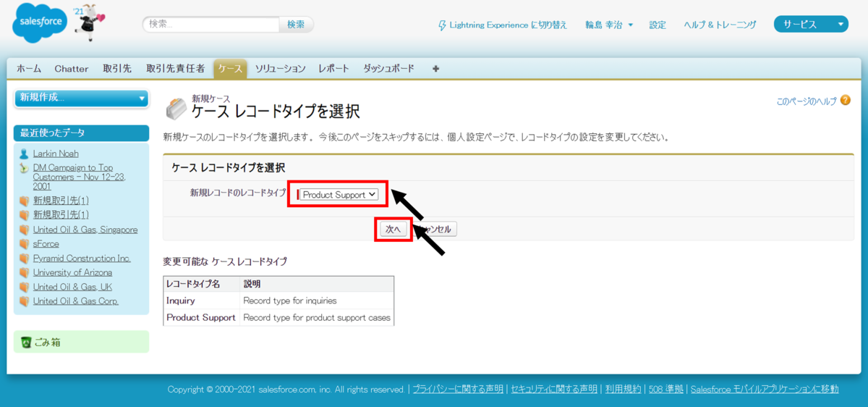Open ヘルプ & トレーニング link

pos(720,25)
